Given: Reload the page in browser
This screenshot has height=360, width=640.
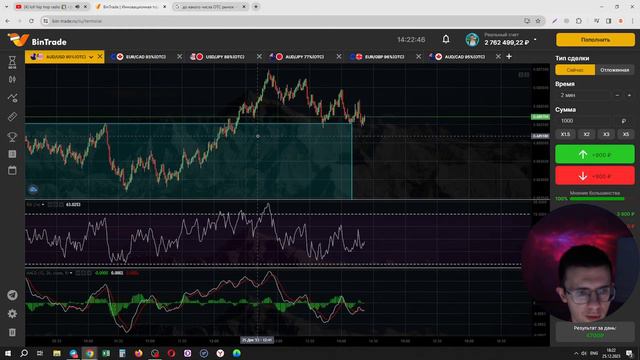Looking at the screenshot, I should pyautogui.click(x=31, y=21).
